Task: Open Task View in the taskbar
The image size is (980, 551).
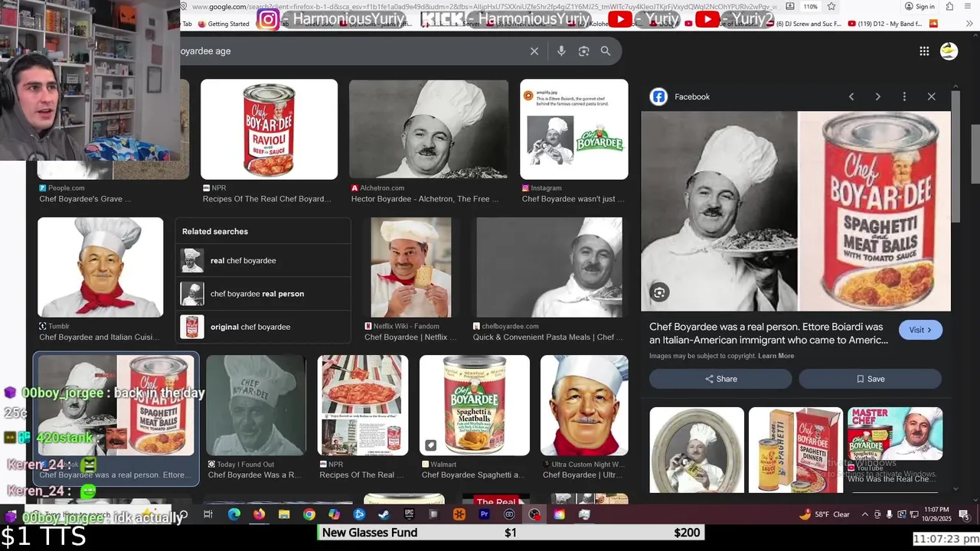Action: 208,514
